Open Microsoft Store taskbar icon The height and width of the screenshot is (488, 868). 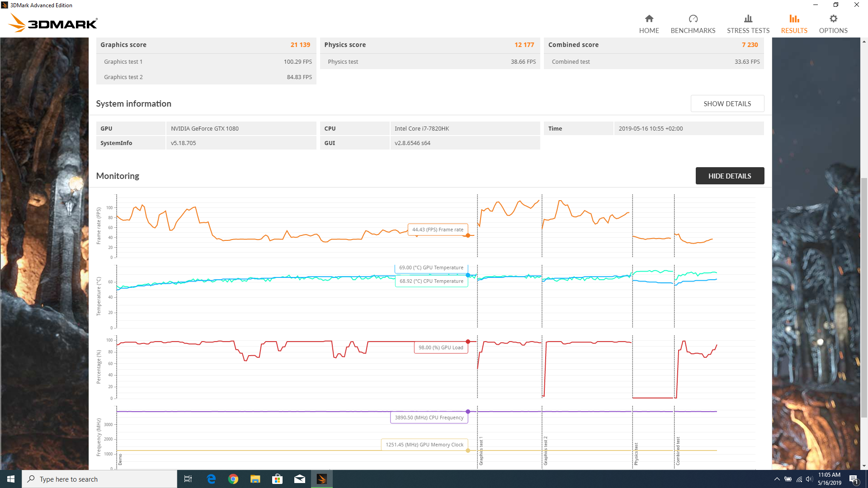278,479
